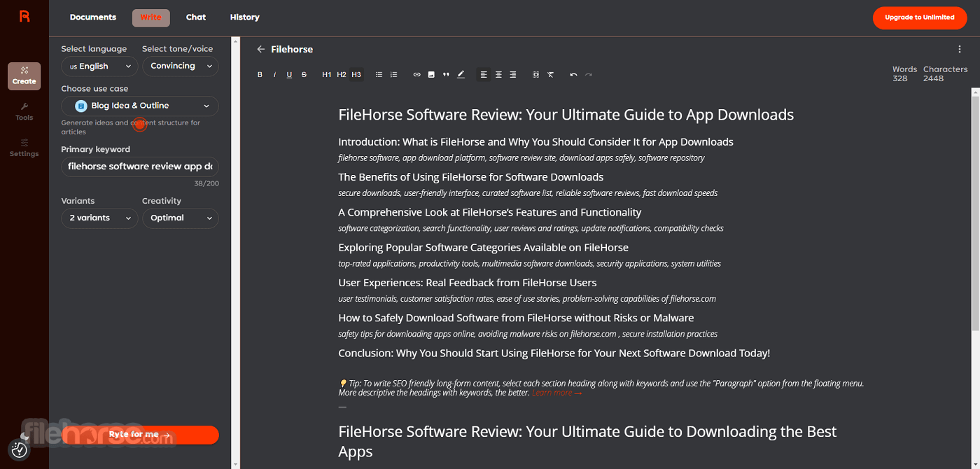Insert an image via toolbar icon
Viewport: 980px width, 469px height.
(x=431, y=75)
